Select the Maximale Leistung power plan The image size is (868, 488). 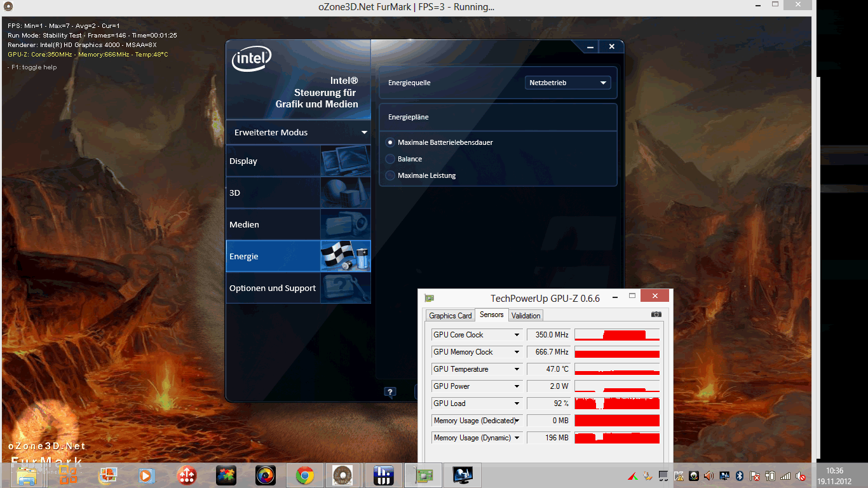(x=421, y=175)
